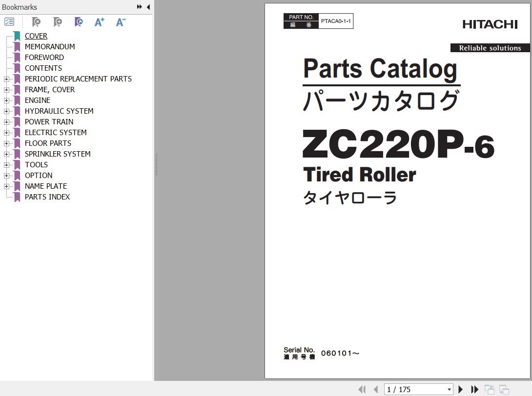Click the FOREWORD bookmark ribbon icon

click(17, 57)
